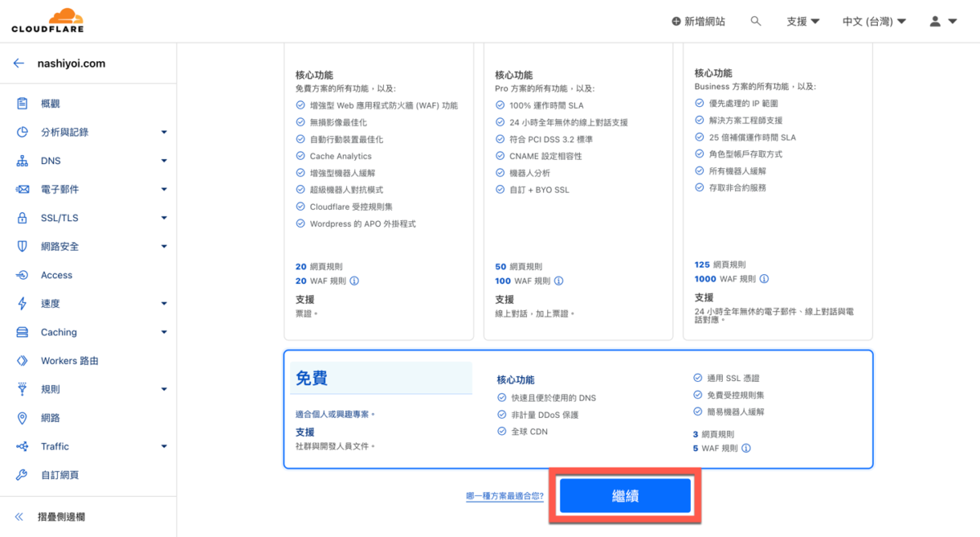The height and width of the screenshot is (537, 980).
Task: Open the user account dropdown arrow
Action: click(x=952, y=22)
